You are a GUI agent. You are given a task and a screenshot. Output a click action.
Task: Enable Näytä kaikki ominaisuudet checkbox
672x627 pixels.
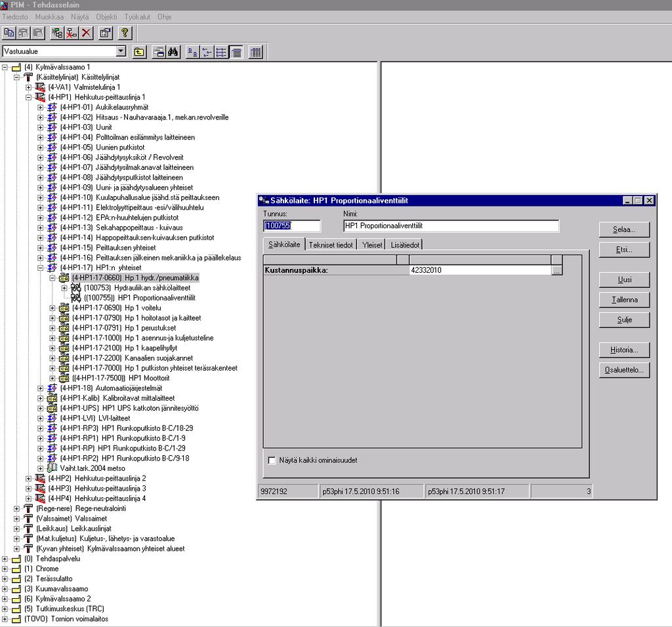tap(272, 460)
